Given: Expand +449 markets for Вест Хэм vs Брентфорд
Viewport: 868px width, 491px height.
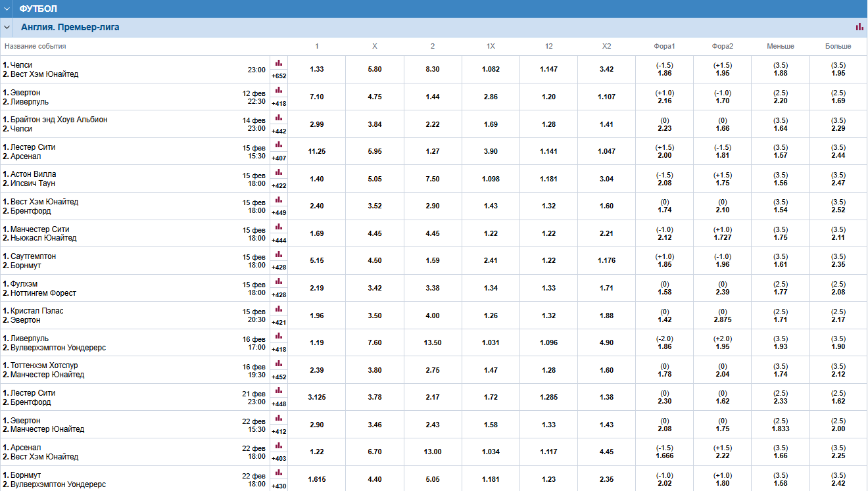Looking at the screenshot, I should [x=279, y=213].
